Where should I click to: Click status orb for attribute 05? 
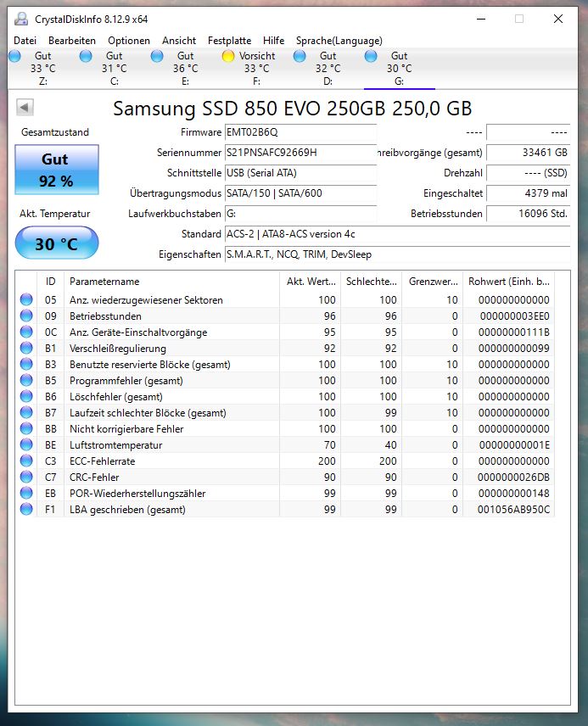pyautogui.click(x=26, y=299)
